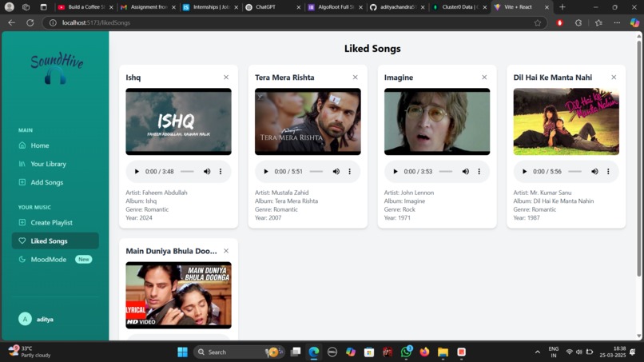Click the page vertical scrollbar
The height and width of the screenshot is (362, 644).
(638, 158)
